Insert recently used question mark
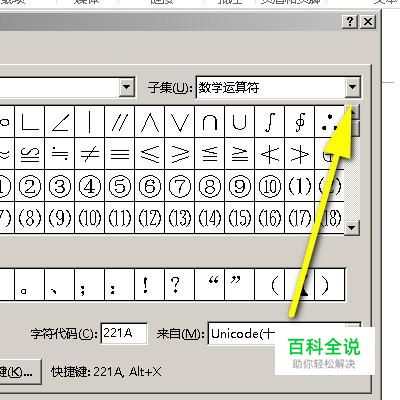The height and width of the screenshot is (400, 400). point(180,285)
